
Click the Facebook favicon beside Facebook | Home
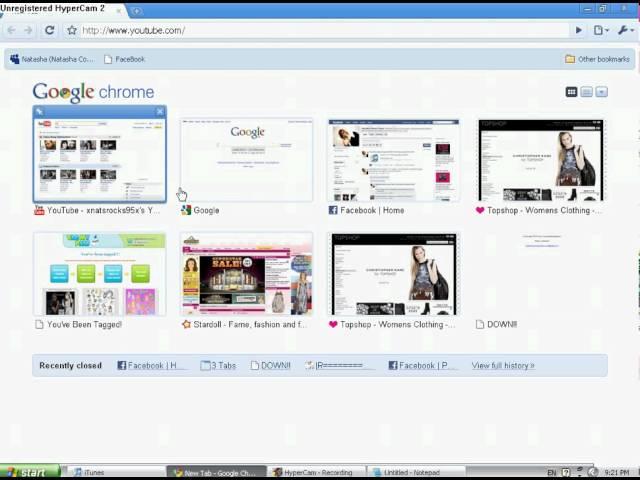(333, 210)
